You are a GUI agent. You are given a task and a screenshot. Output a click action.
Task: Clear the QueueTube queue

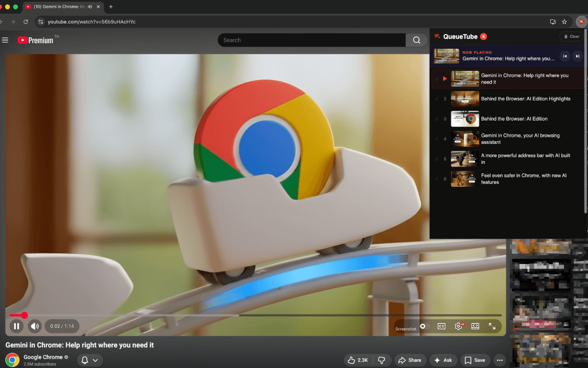[x=571, y=36]
